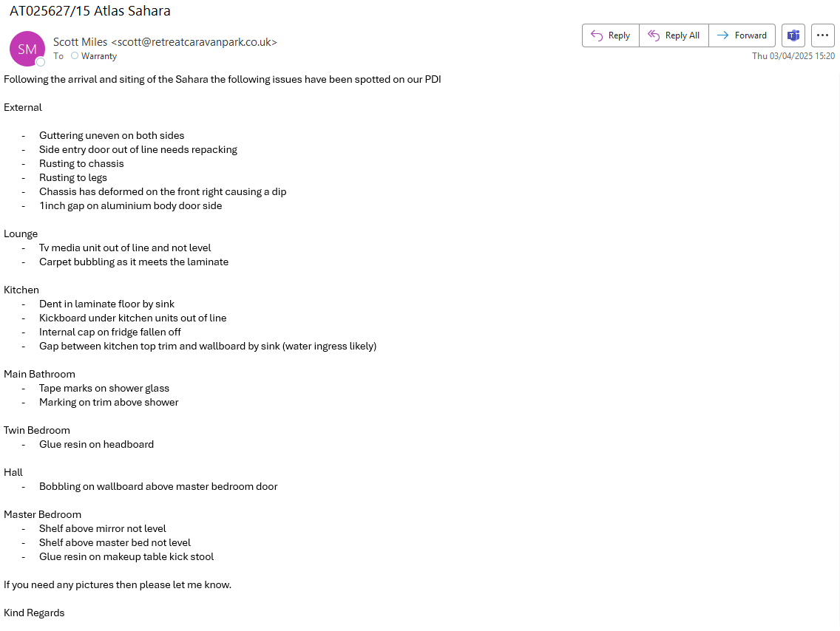Click the presence status circle on the avatar
840x631 pixels.
[x=41, y=62]
